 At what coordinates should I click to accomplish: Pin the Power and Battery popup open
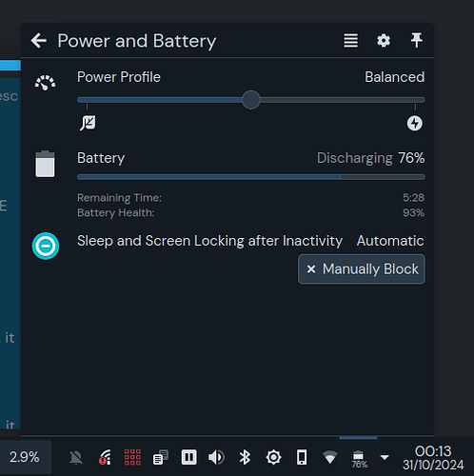tap(417, 40)
